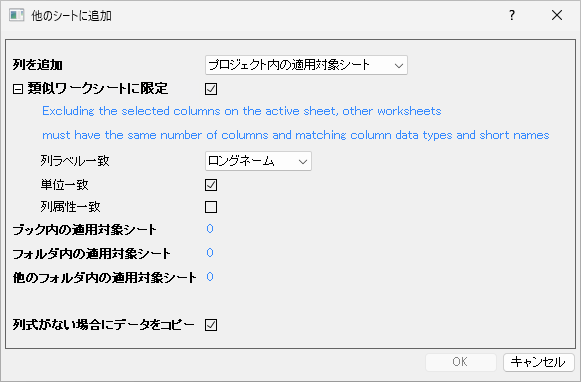Image resolution: width=581 pixels, height=382 pixels.
Task: Collapse the 類似ワークシートに限定 section
Action: click(x=17, y=89)
